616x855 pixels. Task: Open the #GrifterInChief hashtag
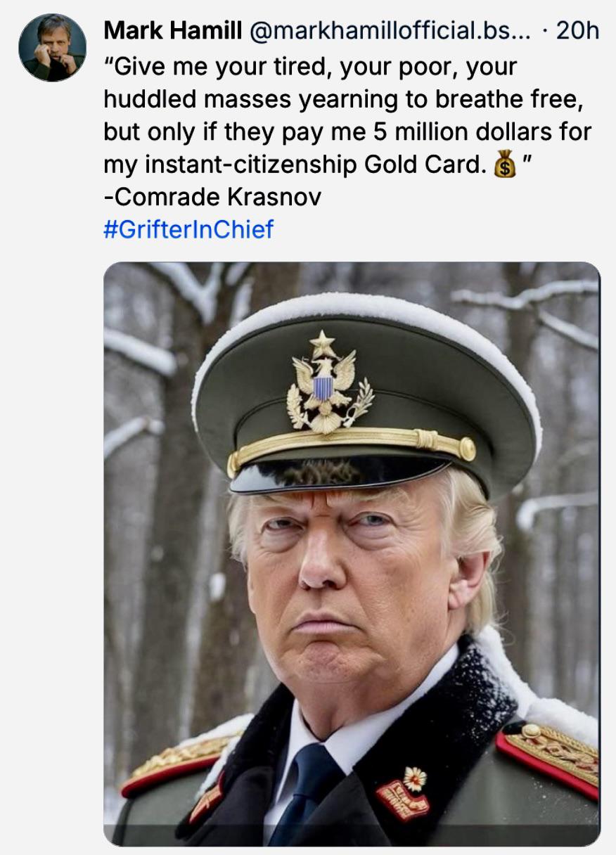tap(188, 229)
